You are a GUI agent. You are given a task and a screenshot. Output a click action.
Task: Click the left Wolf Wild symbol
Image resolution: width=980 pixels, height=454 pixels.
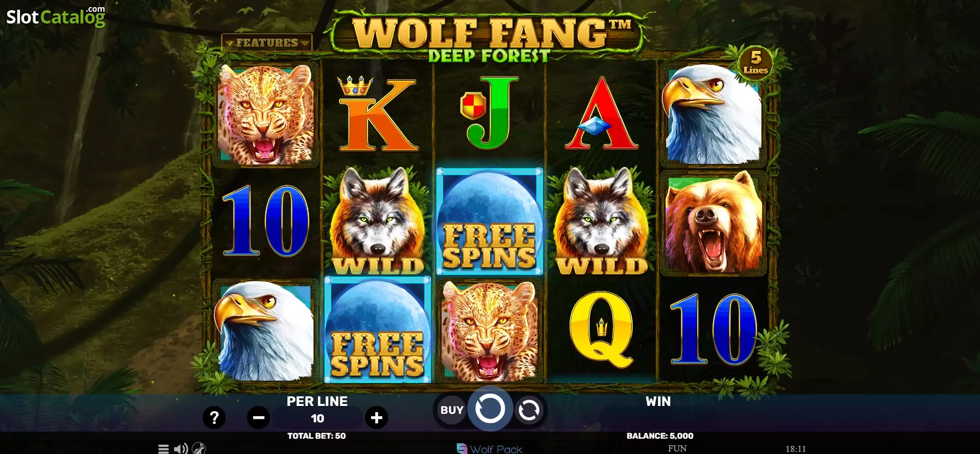(378, 221)
